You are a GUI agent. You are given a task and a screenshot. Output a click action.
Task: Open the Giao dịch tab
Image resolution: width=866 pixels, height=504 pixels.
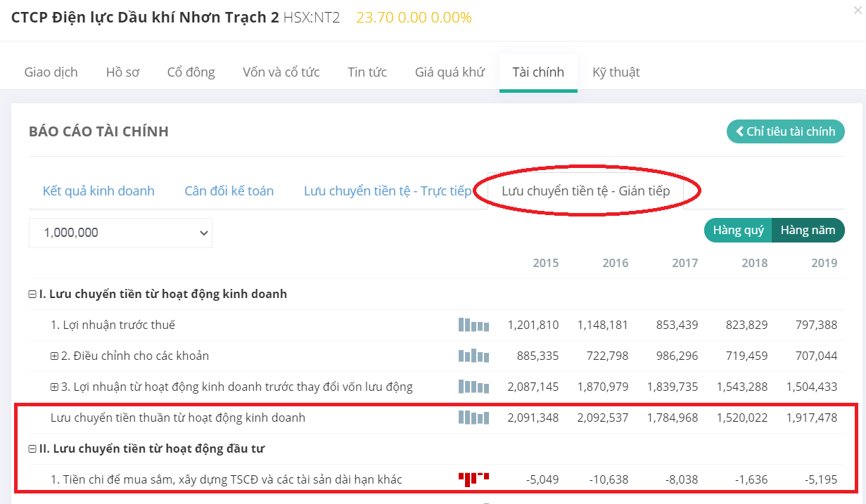click(x=51, y=72)
